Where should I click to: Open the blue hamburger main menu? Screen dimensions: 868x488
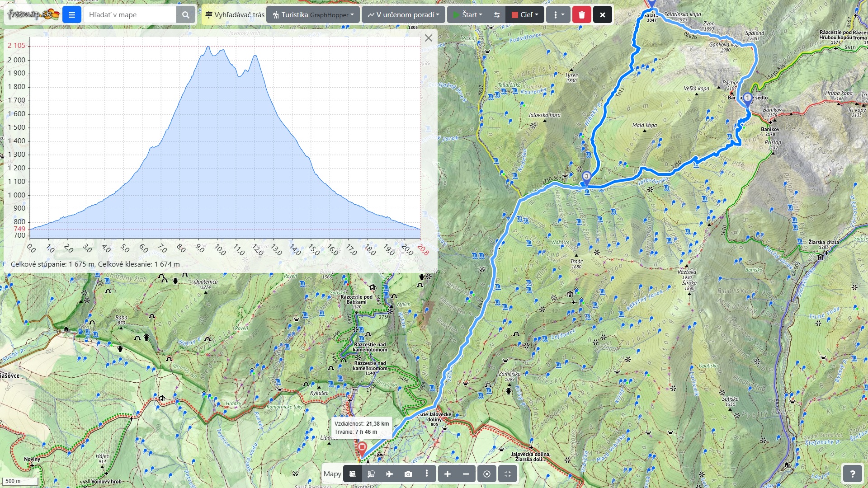click(71, 15)
